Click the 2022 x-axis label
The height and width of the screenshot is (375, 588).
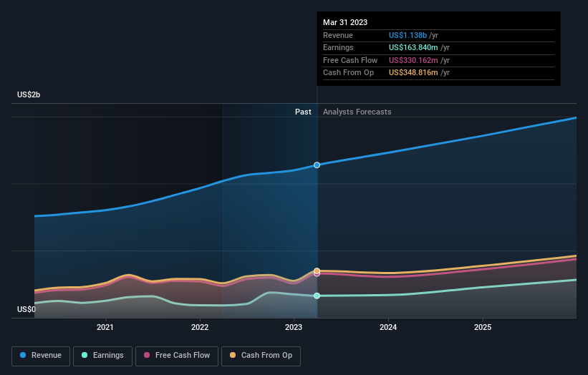coord(200,328)
